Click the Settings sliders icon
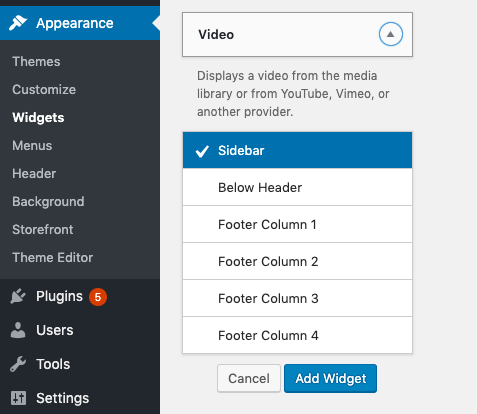 [18, 398]
